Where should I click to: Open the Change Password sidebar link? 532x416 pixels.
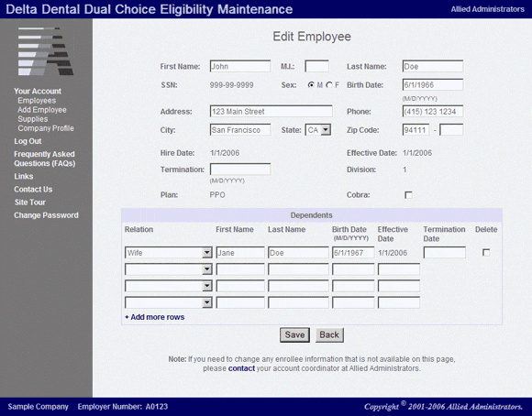pos(46,215)
